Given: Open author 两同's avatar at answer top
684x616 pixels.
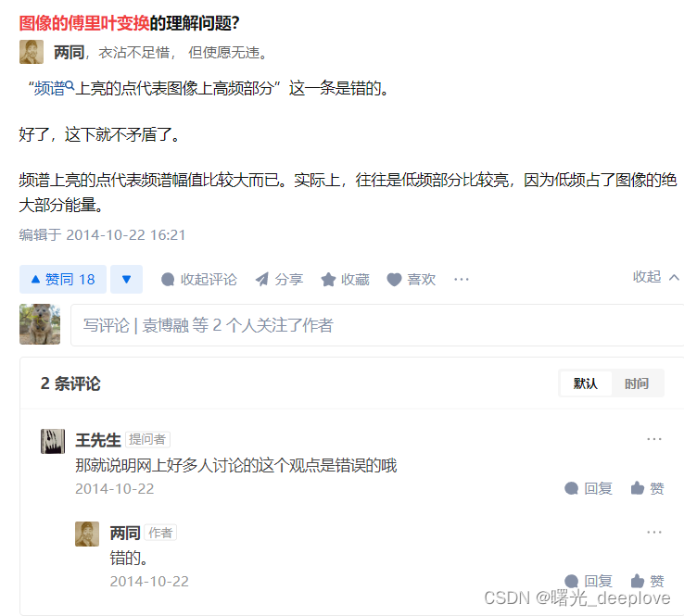Looking at the screenshot, I should click(x=32, y=52).
